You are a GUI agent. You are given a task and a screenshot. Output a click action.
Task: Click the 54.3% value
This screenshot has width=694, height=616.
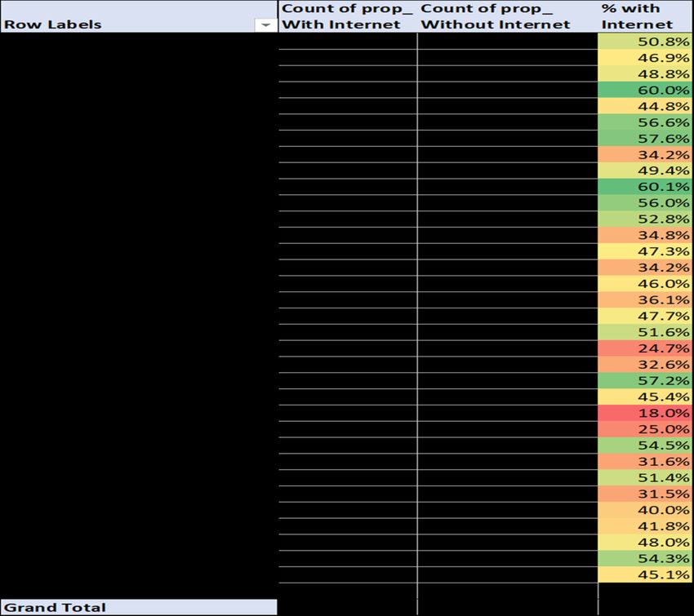point(644,558)
